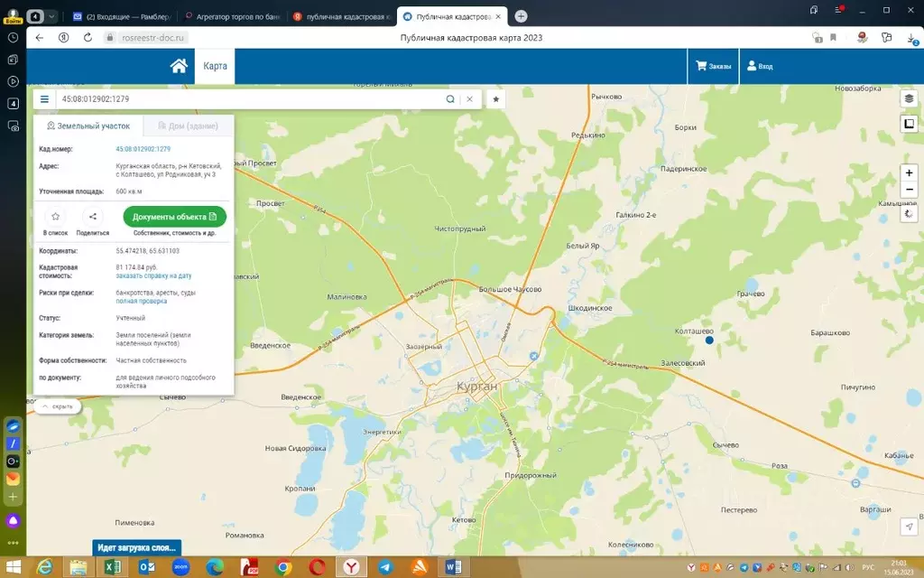Open Заказы cart in header
The width and height of the screenshot is (924, 578).
(713, 66)
